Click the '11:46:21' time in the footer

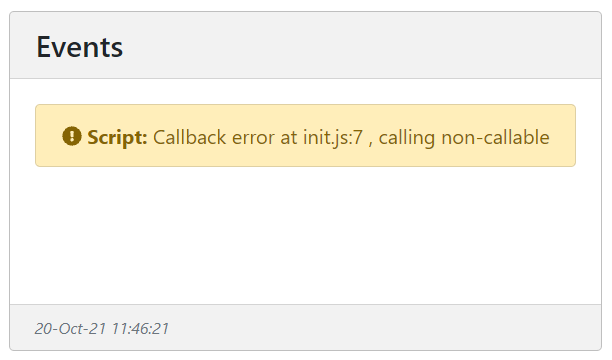pyautogui.click(x=140, y=329)
